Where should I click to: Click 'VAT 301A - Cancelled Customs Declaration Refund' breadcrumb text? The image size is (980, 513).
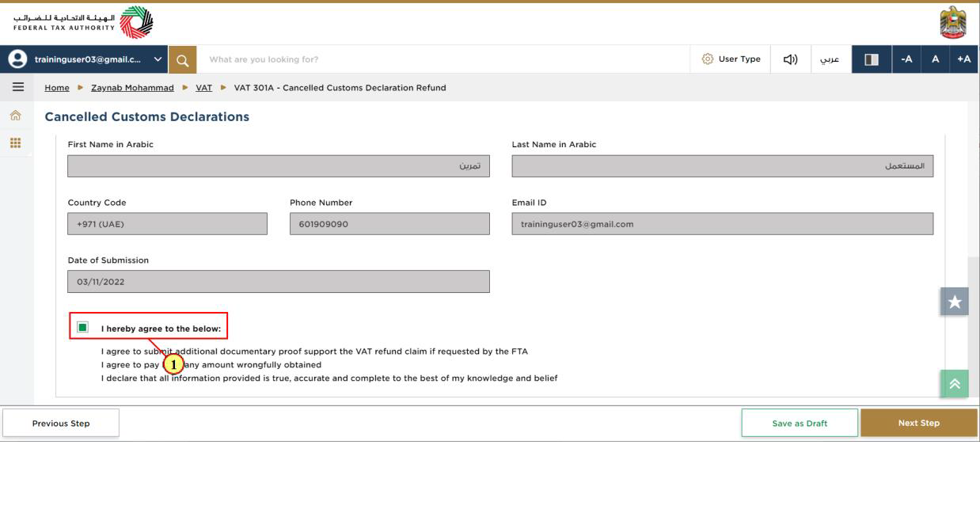340,88
